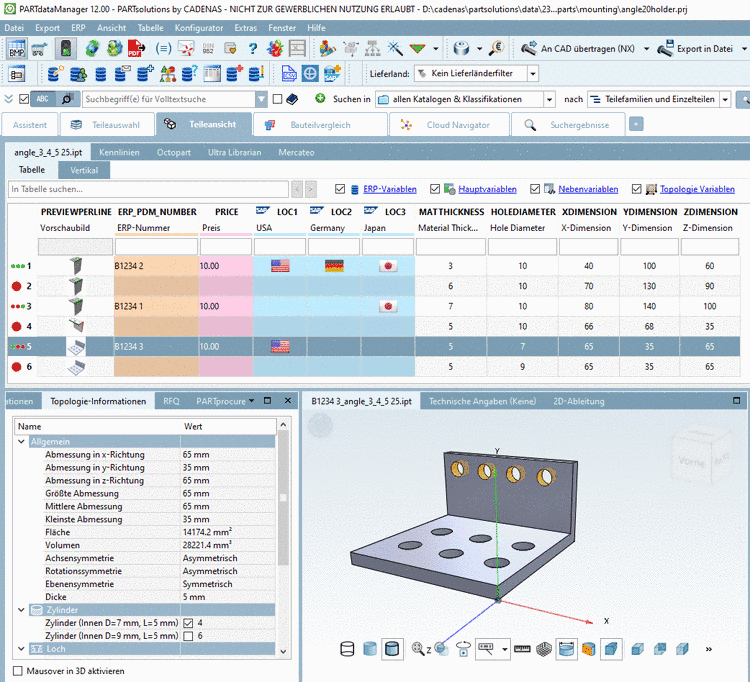750x682 pixels.
Task: Click the BMP table export icon
Action: [16, 49]
